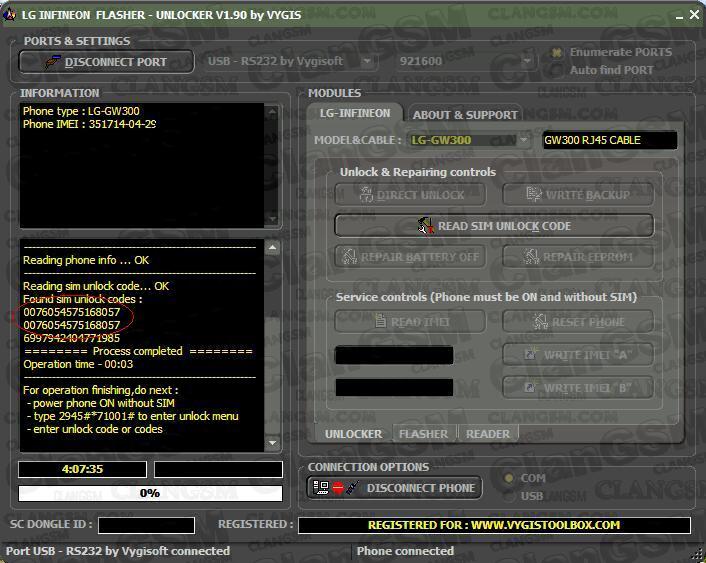Screen dimensions: 706x563
Task: Click the REPAIR EEPROM button
Action: click(x=578, y=257)
